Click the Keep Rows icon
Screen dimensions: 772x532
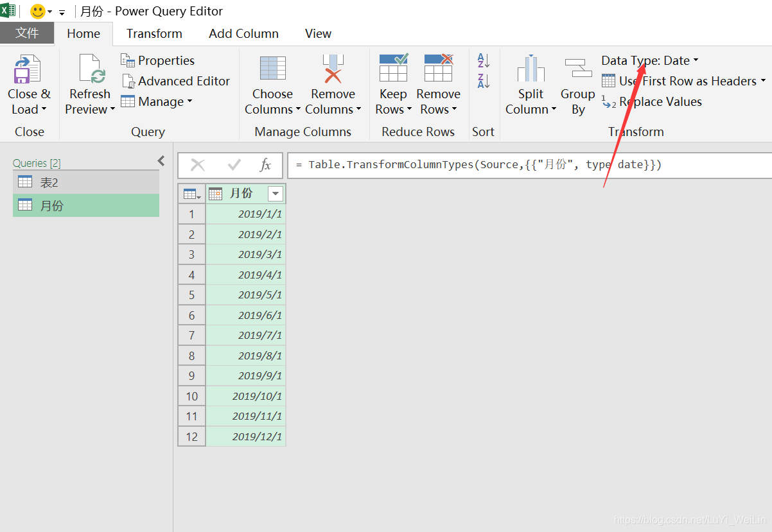pos(393,68)
